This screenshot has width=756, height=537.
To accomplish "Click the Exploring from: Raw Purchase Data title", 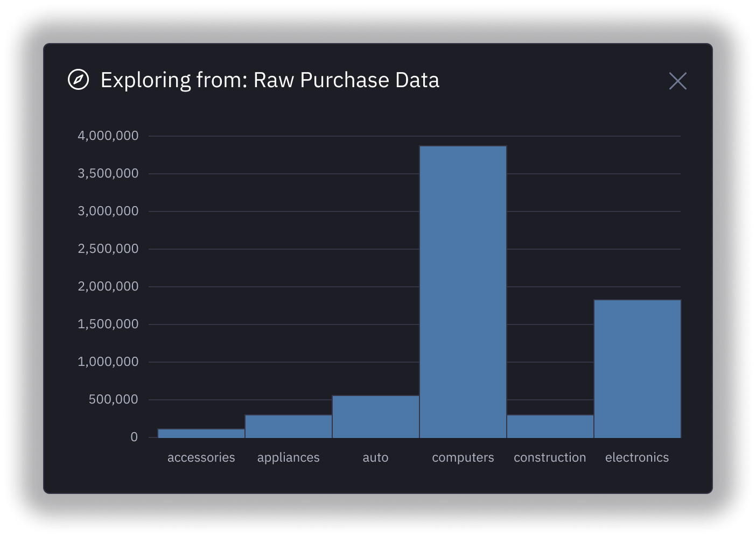I will 270,80.
